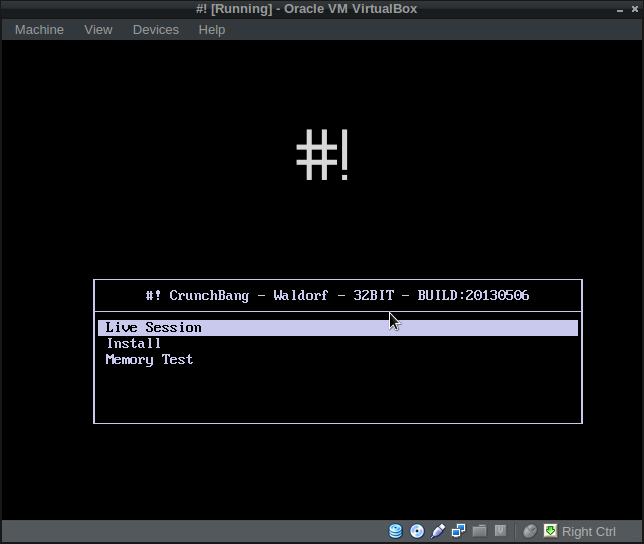
Task: Open the View menu
Action: 98,30
